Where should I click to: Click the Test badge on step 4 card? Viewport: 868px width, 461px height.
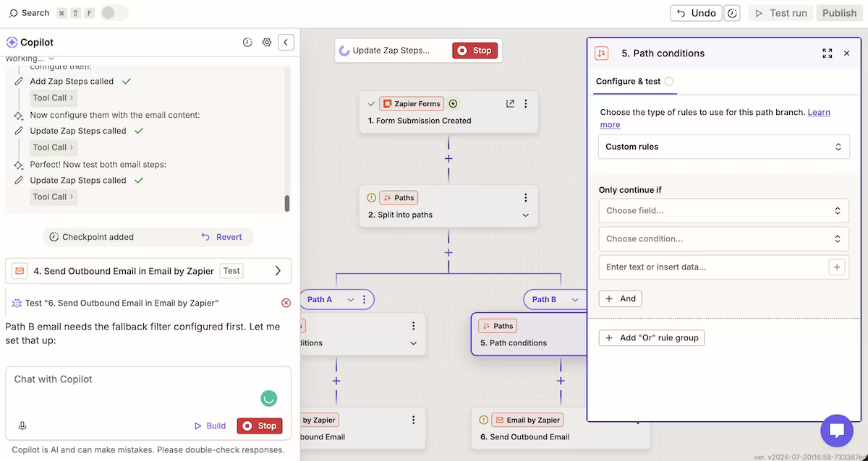click(x=231, y=271)
